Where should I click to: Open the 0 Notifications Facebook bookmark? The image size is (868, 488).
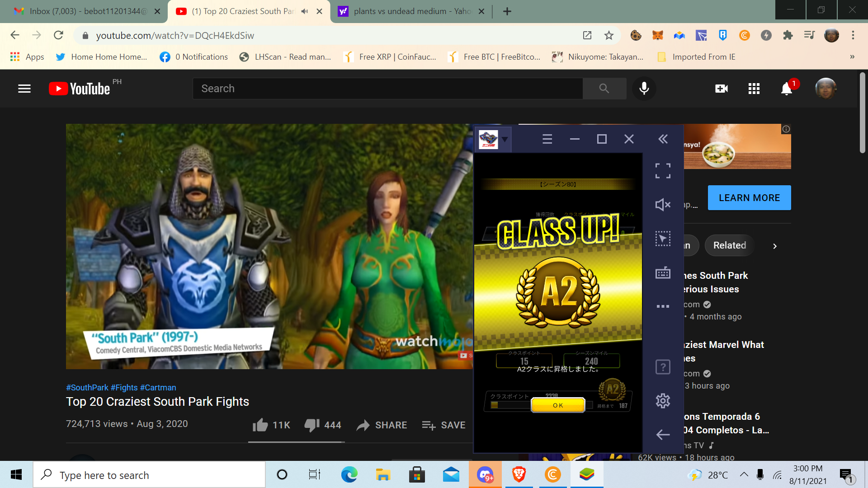194,57
